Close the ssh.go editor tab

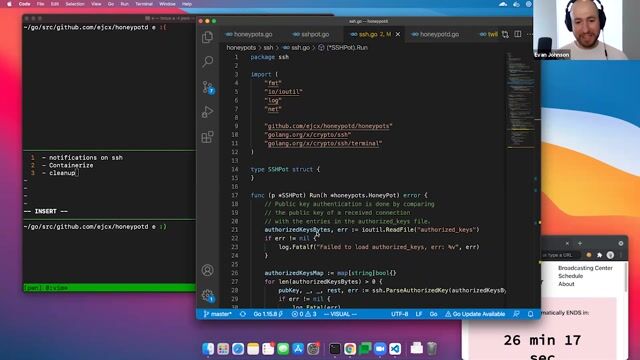click(398, 34)
